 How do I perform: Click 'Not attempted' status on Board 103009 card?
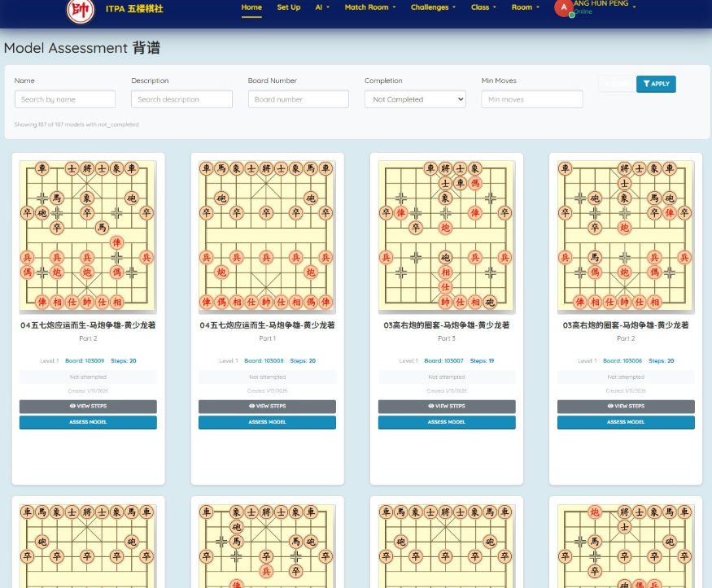[88, 377]
